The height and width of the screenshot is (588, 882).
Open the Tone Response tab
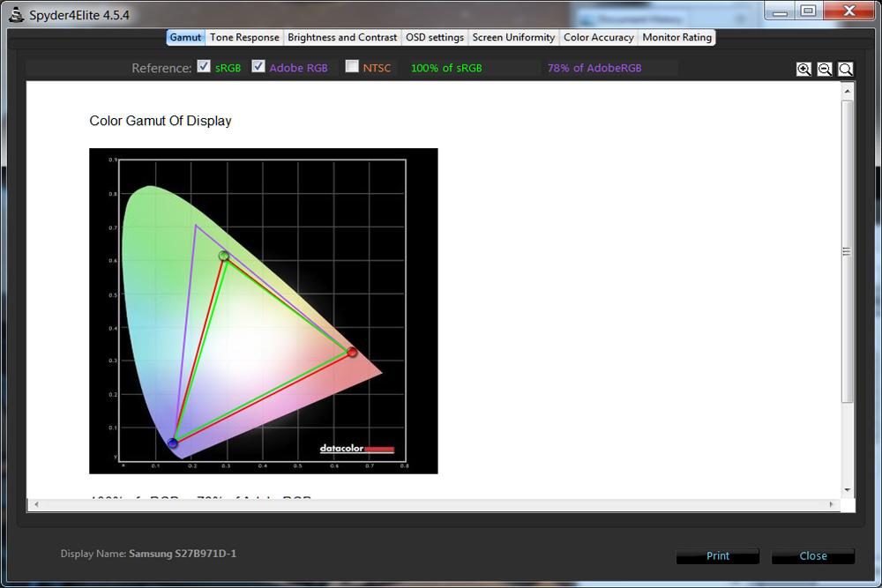(244, 37)
